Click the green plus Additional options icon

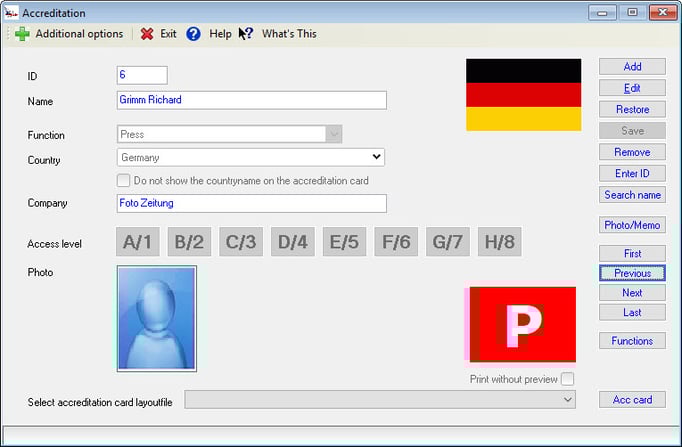[x=22, y=34]
